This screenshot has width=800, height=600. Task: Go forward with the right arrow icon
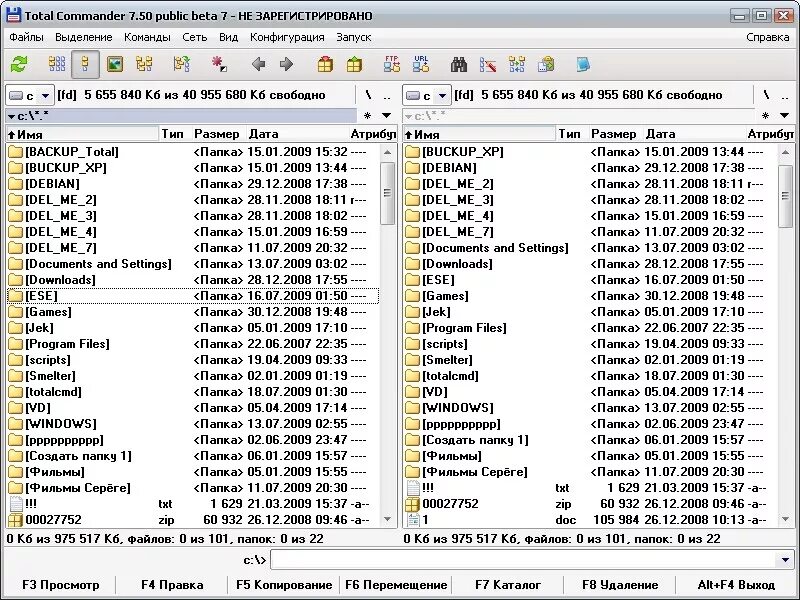click(287, 64)
